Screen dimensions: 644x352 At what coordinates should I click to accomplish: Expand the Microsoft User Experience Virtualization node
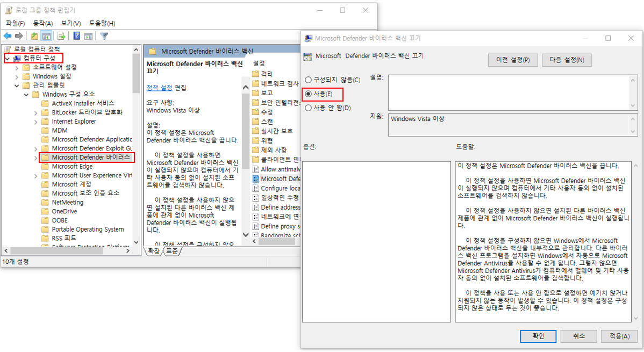point(35,176)
